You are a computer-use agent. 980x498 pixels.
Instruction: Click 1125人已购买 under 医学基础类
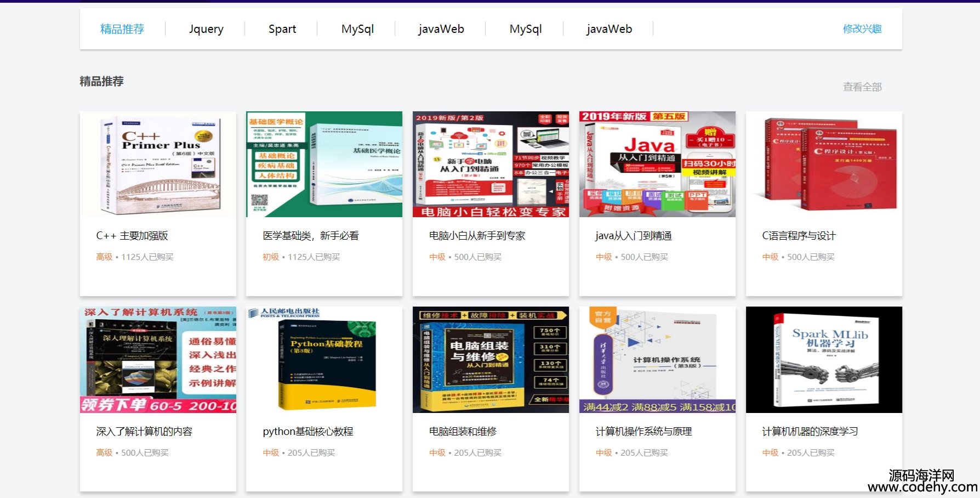click(x=314, y=257)
